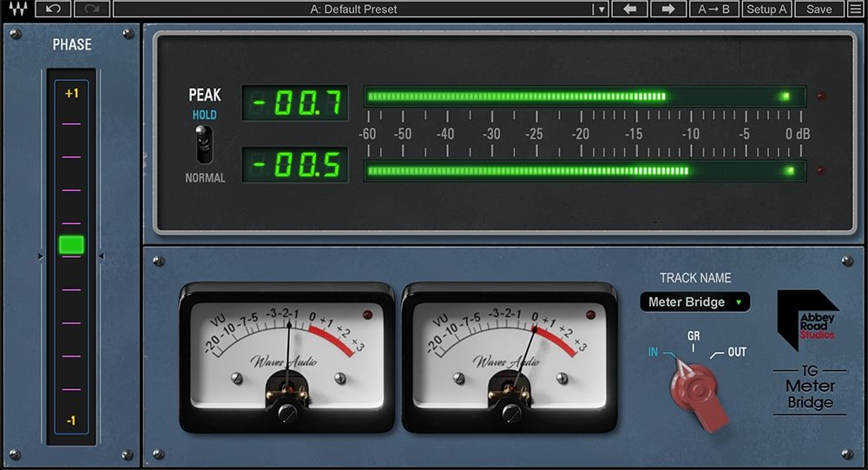Open the preset list dropdown arrow
The height and width of the screenshot is (470, 868).
602,10
